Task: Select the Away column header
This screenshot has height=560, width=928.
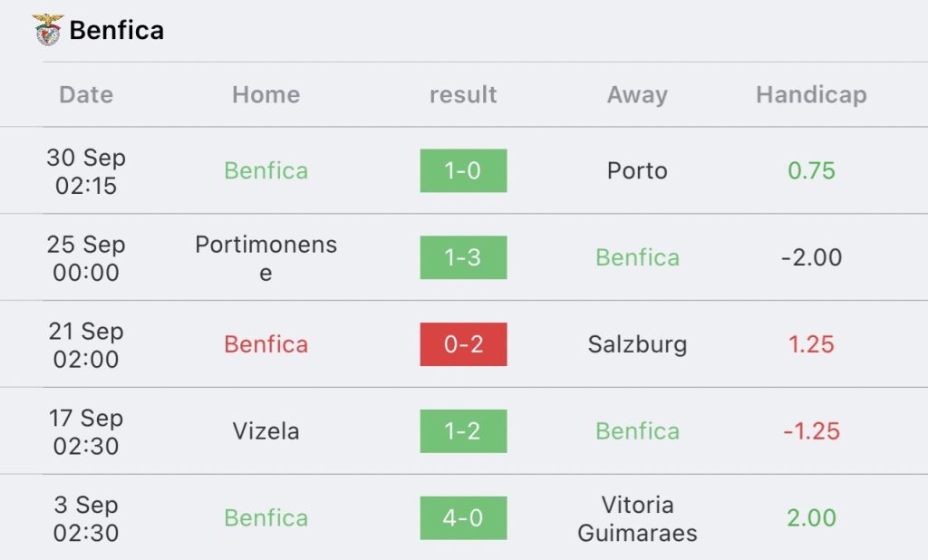Action: pos(637,95)
